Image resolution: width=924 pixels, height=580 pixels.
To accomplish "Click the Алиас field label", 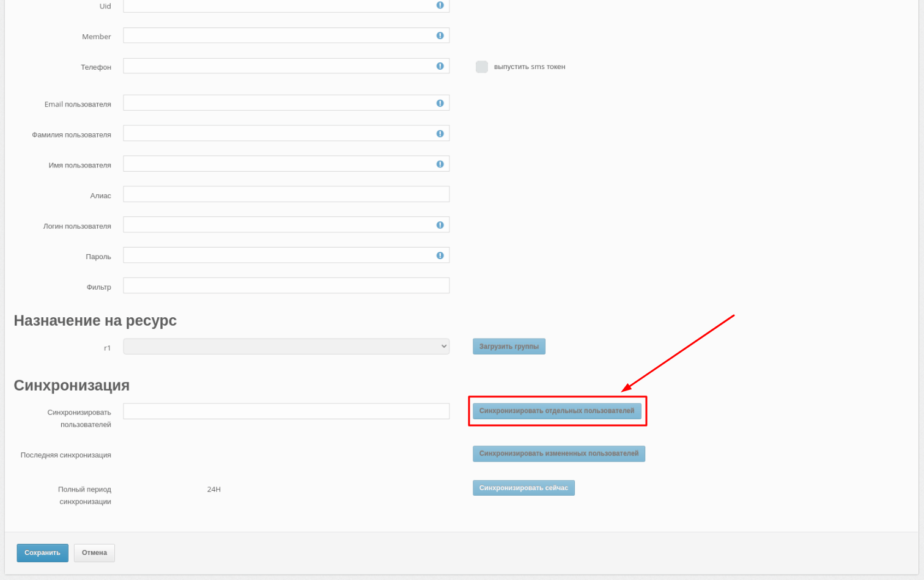I will tap(101, 196).
